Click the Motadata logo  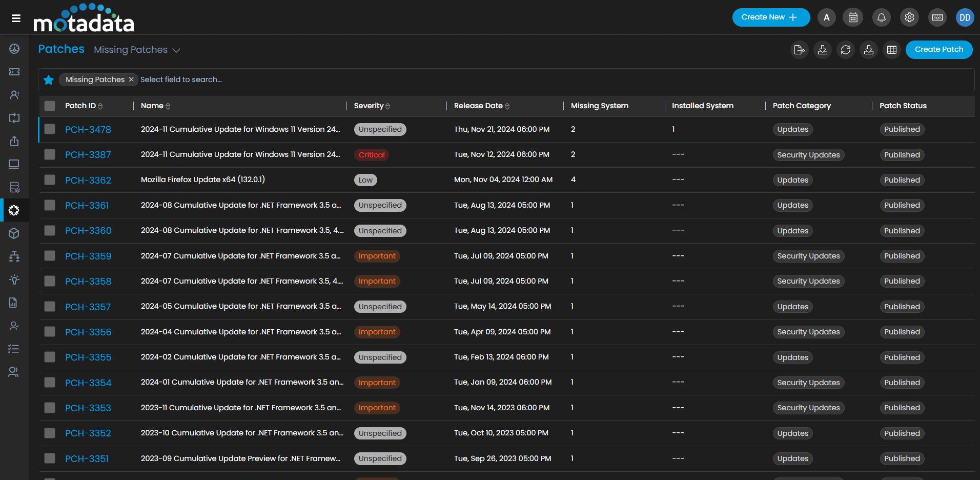coord(84,18)
